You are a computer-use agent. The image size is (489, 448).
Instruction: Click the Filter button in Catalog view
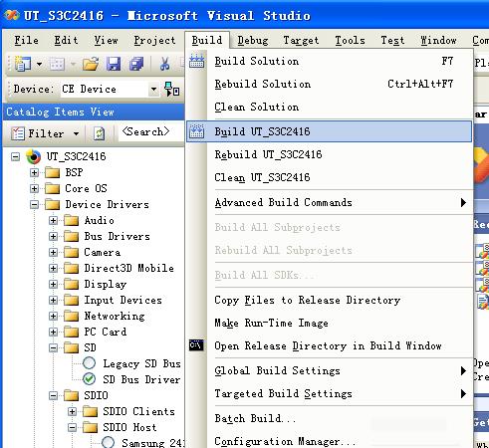(x=38, y=133)
